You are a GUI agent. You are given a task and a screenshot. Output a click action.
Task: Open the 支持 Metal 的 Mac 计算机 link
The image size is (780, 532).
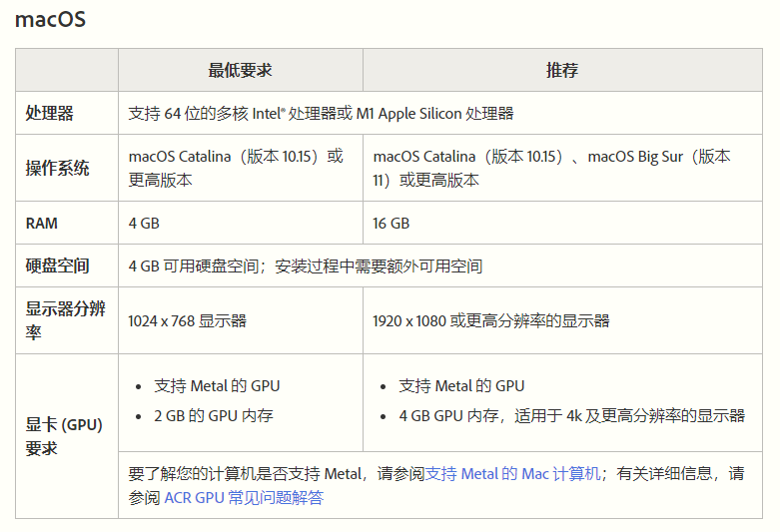(x=512, y=473)
